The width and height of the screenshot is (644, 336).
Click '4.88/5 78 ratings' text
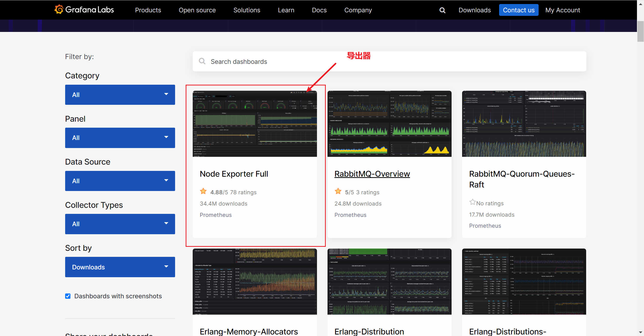233,192
